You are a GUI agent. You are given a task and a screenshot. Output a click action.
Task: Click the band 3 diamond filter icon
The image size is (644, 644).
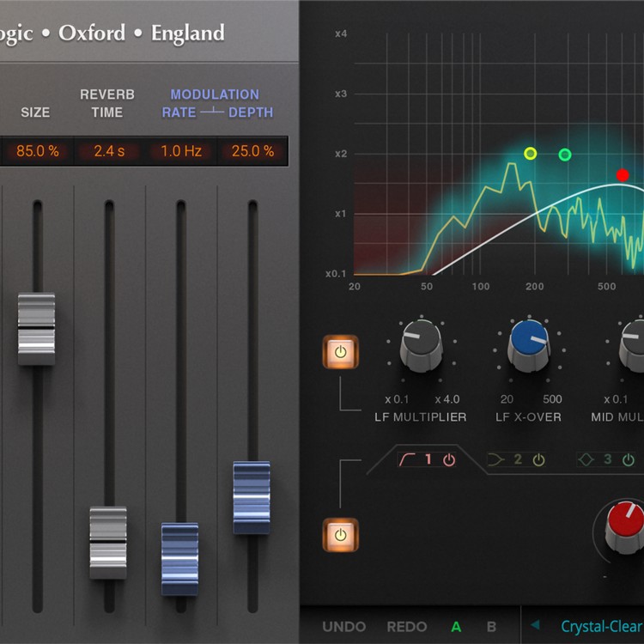(x=586, y=459)
